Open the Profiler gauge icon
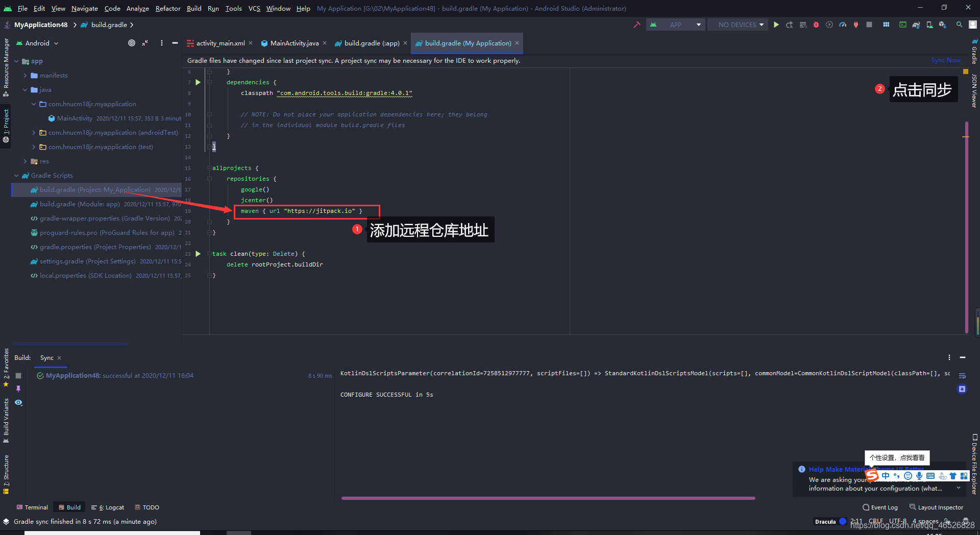Viewport: 980px width, 535px height. 843,25
